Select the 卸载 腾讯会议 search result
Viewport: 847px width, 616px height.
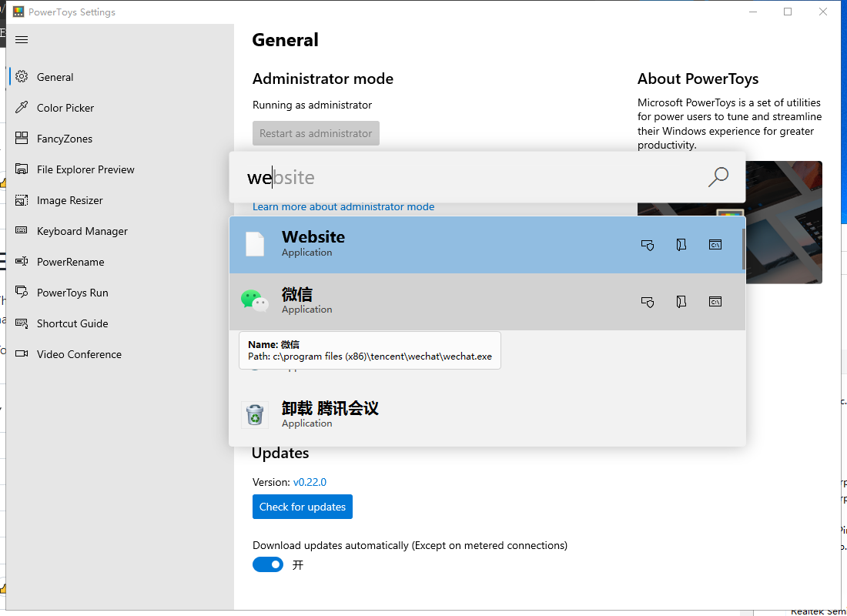(x=487, y=415)
